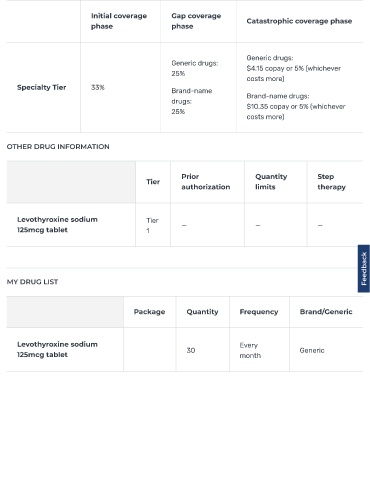Click the Specialty Tier row label

click(x=41, y=87)
